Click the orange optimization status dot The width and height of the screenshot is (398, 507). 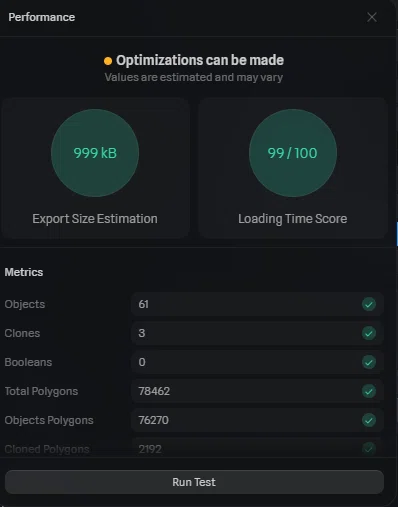pyautogui.click(x=108, y=61)
